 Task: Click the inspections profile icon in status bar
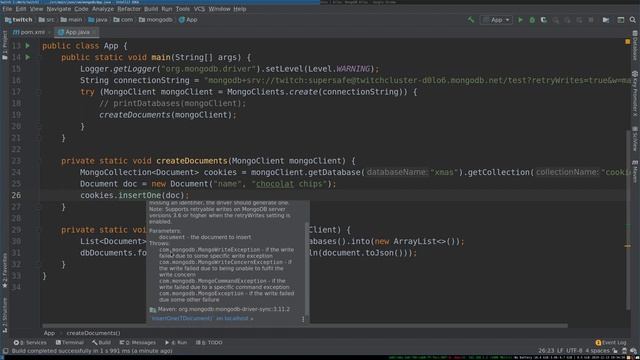click(624, 351)
